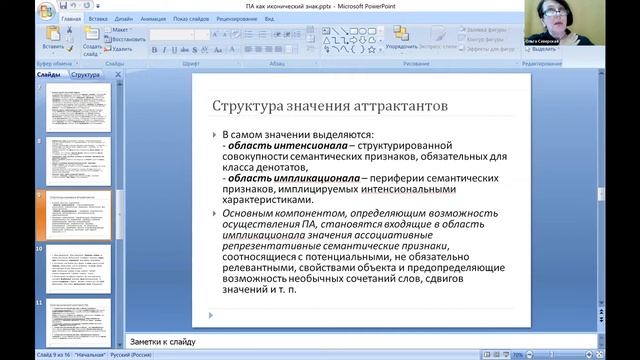This screenshot has width=640, height=360.
Task: Open the font name combo box
Action: [x=171, y=35]
